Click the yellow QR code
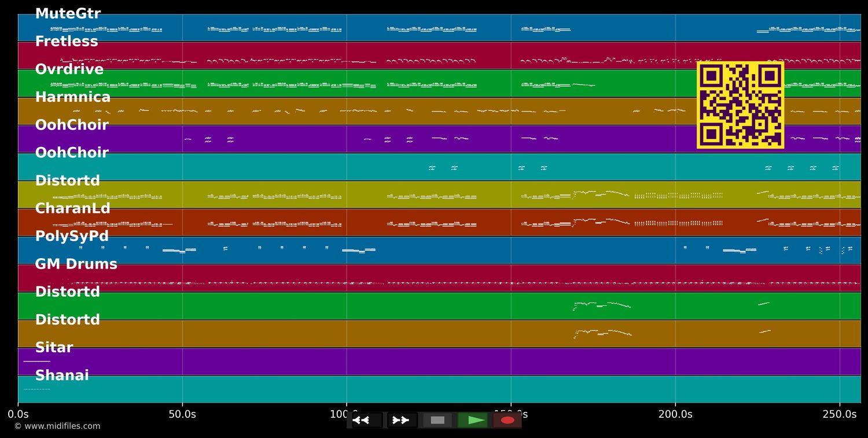Viewport: 868px width, 438px height. coord(740,105)
